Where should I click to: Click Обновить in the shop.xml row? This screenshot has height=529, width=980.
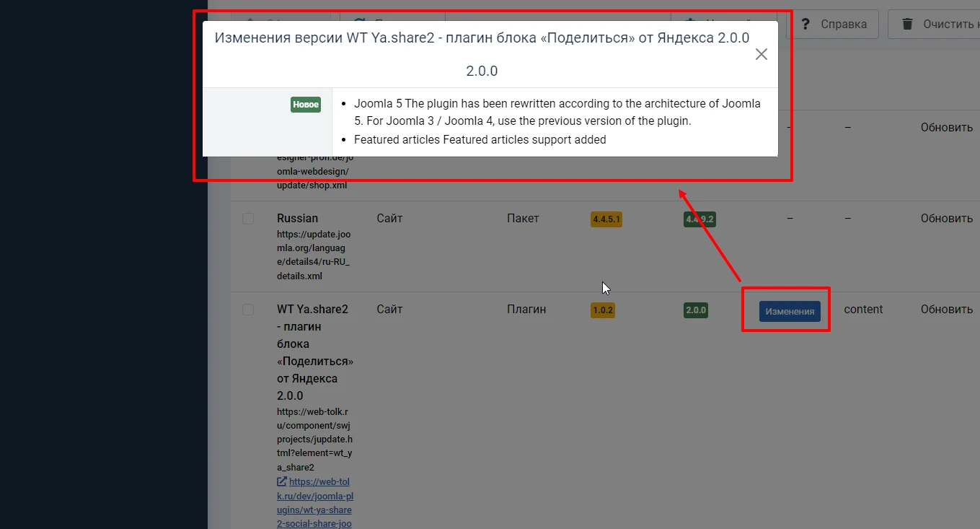(x=946, y=128)
